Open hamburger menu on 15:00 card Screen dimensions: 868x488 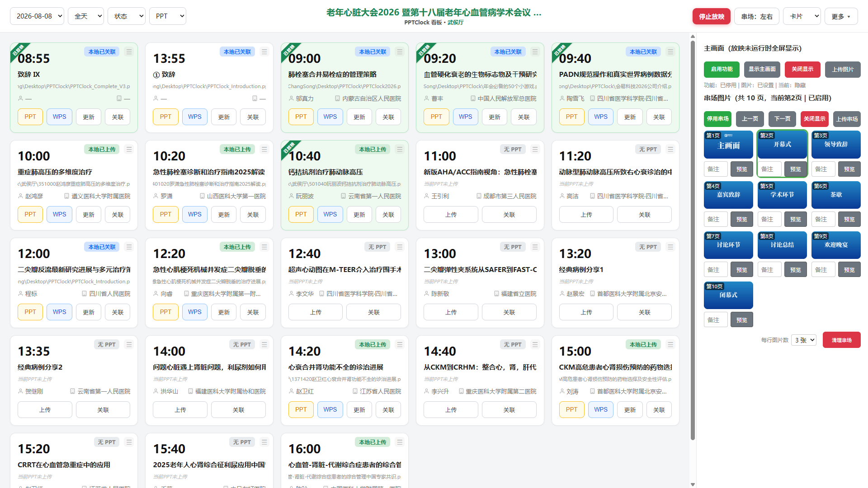pos(670,345)
